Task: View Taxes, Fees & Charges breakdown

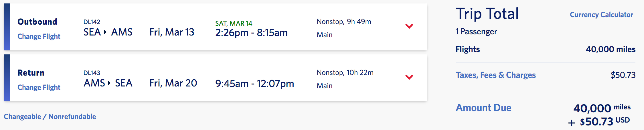Action: (x=495, y=75)
